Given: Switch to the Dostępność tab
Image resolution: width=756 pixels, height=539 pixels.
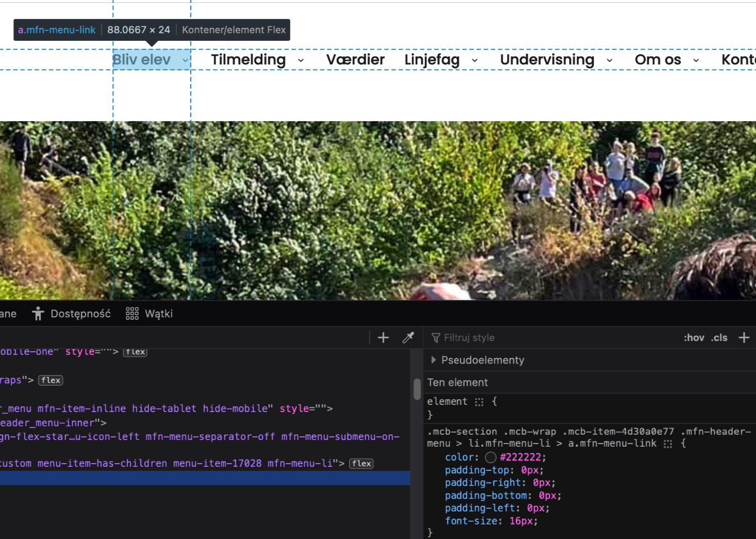Looking at the screenshot, I should (71, 314).
